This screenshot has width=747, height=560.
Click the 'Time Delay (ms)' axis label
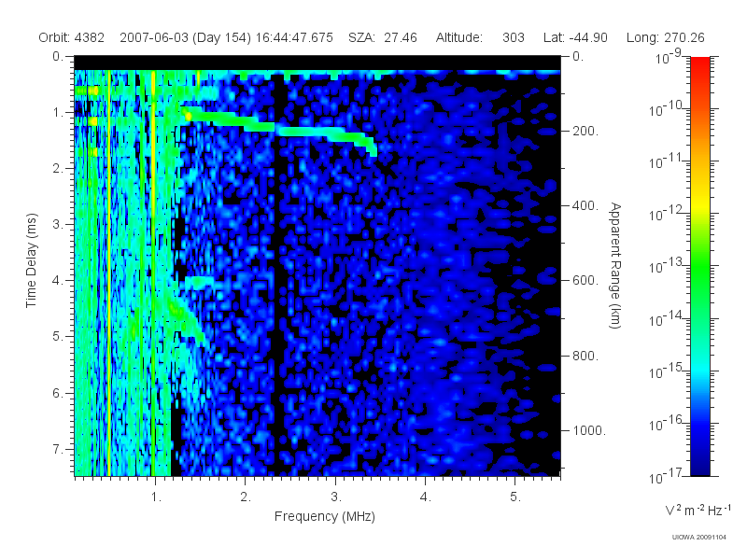[x=31, y=260]
